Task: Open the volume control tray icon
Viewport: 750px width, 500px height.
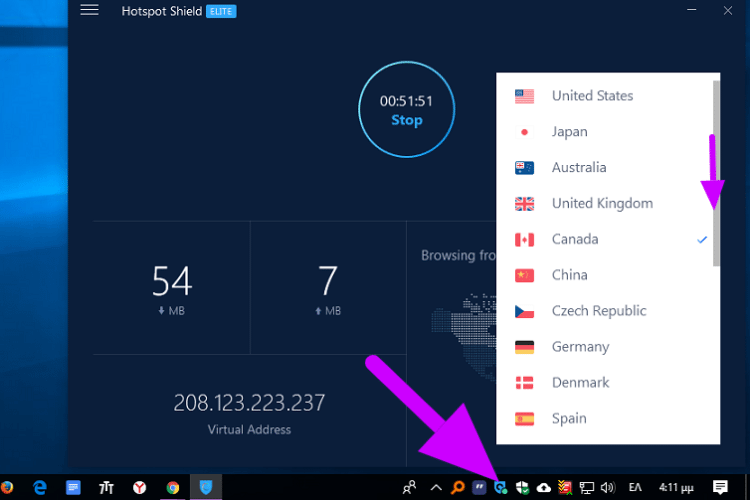Action: click(607, 488)
